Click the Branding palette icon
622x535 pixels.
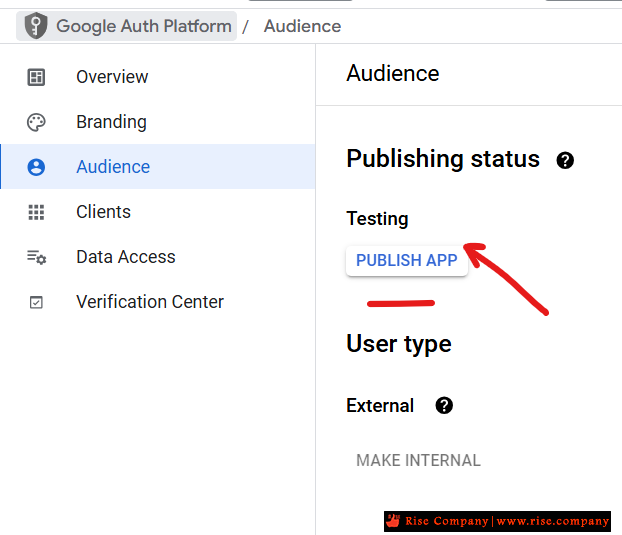click(36, 122)
